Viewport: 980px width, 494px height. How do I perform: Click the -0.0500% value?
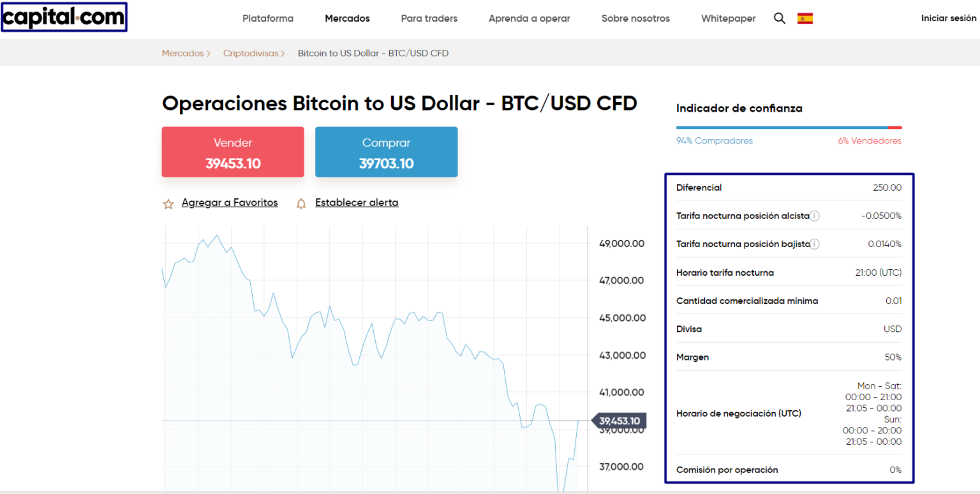tap(881, 216)
